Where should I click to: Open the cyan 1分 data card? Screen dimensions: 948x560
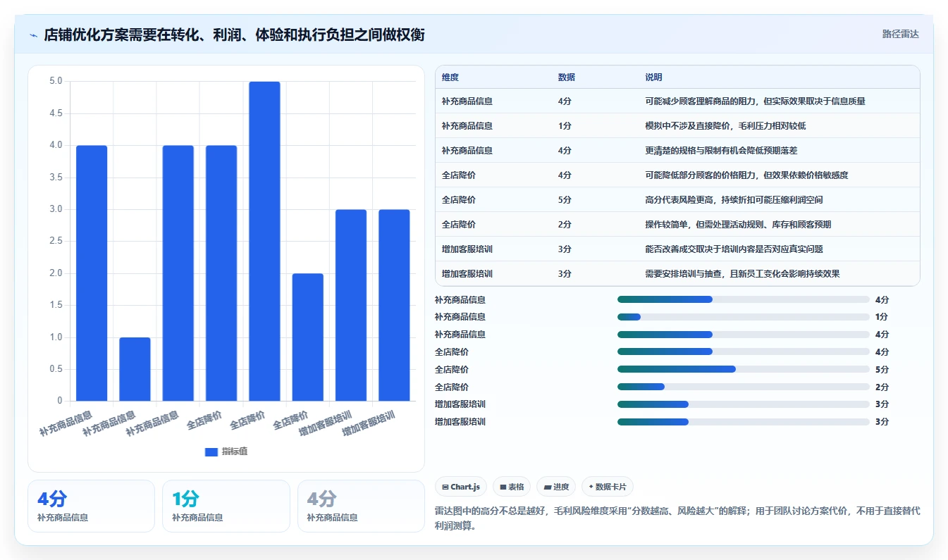226,506
